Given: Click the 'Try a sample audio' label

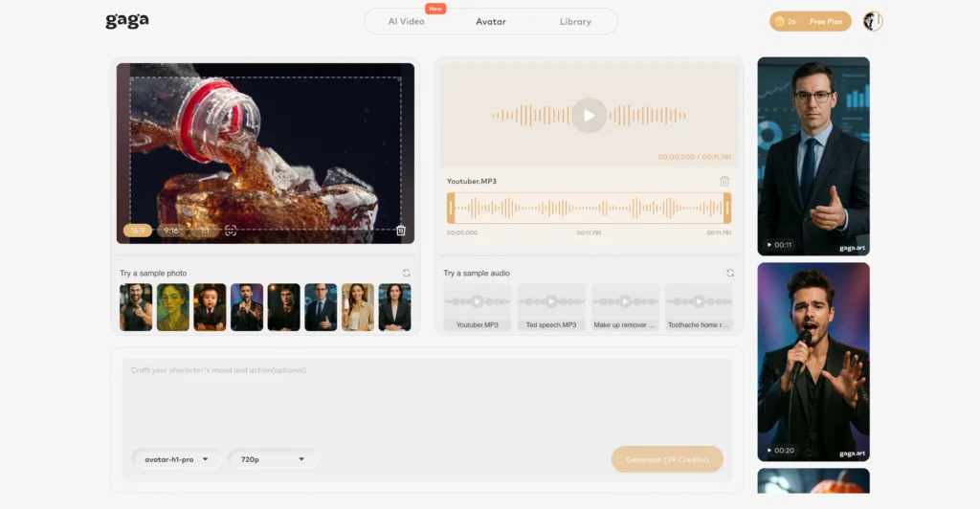Looking at the screenshot, I should coord(477,273).
